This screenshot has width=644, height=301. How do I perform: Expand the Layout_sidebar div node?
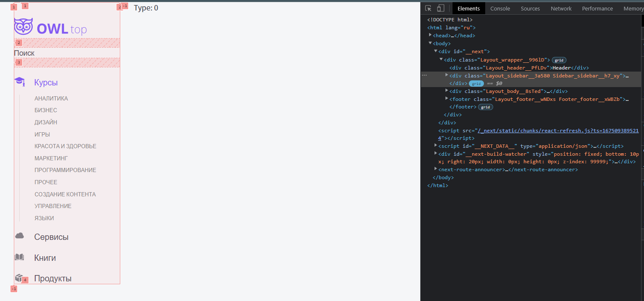(x=447, y=75)
